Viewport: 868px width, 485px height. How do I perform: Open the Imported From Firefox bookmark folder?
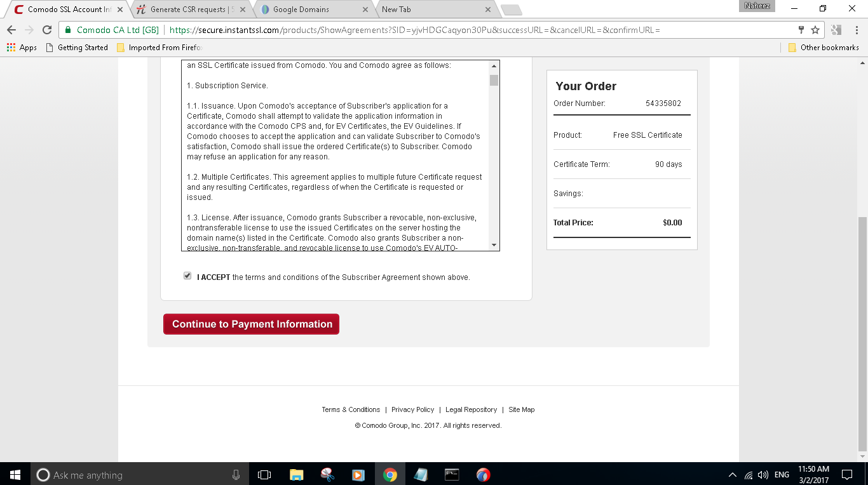point(159,48)
